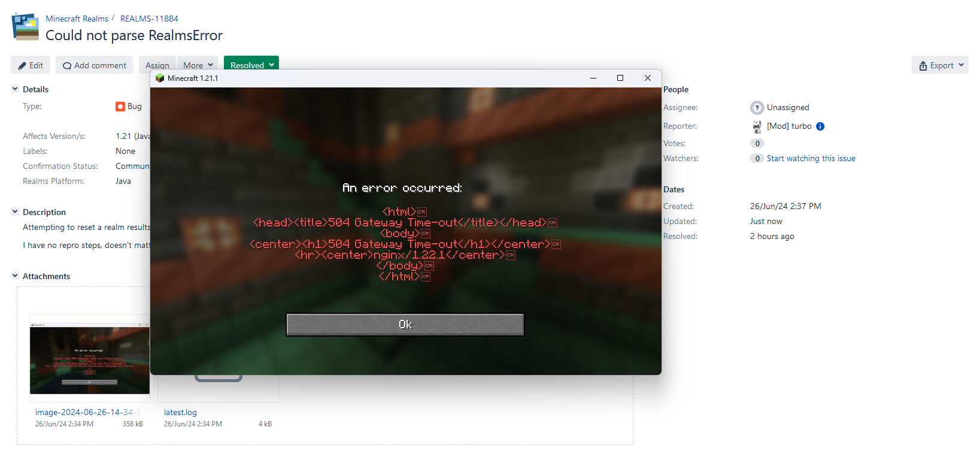This screenshot has width=980, height=460.
Task: Click the Assign button
Action: coord(157,65)
